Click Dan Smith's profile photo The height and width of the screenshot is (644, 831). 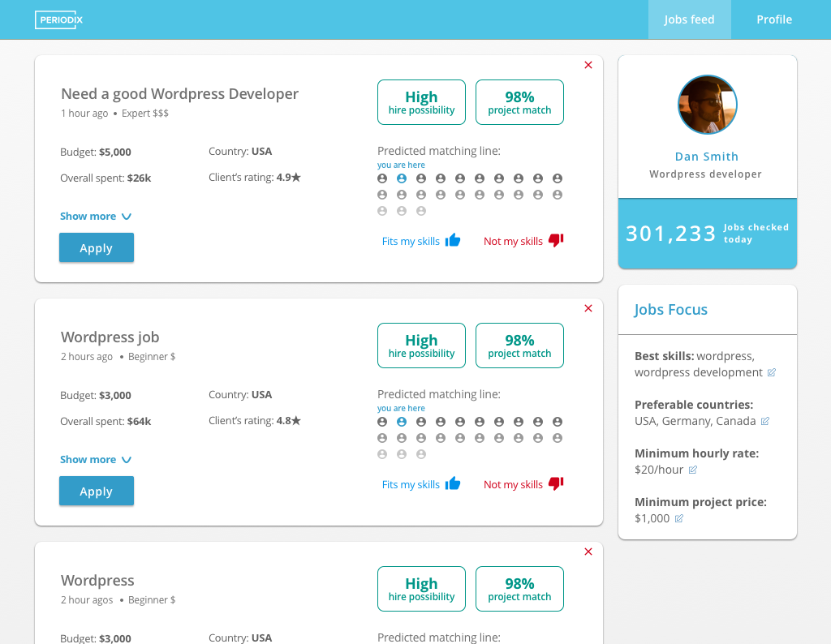(x=707, y=105)
